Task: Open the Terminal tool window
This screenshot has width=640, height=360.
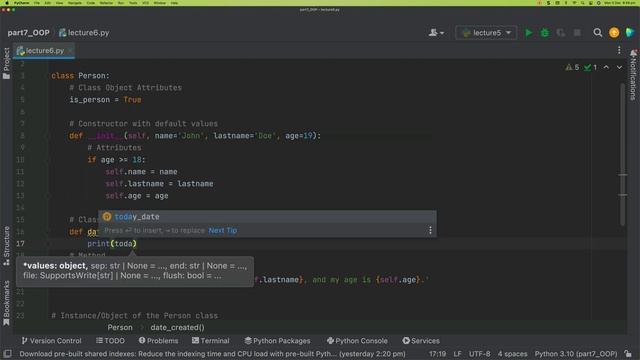Action: pos(211,341)
